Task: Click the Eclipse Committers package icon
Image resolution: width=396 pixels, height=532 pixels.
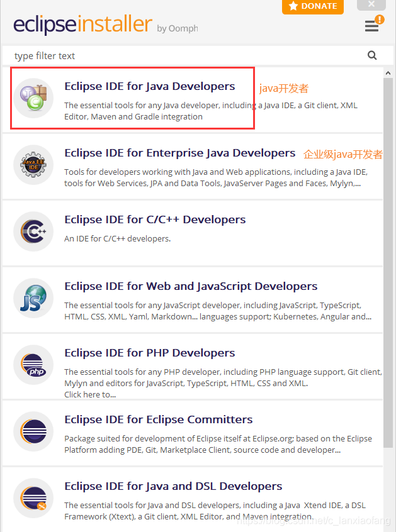Action: (x=33, y=431)
